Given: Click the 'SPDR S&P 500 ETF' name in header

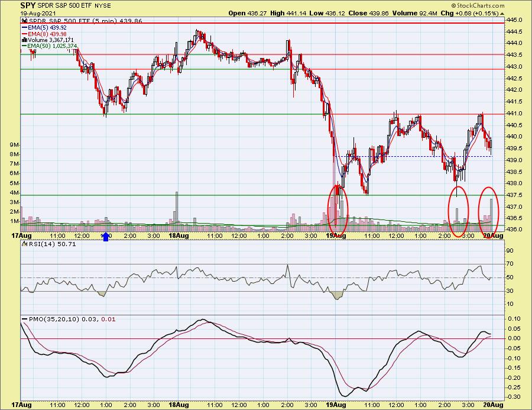Looking at the screenshot, I should click(65, 6).
